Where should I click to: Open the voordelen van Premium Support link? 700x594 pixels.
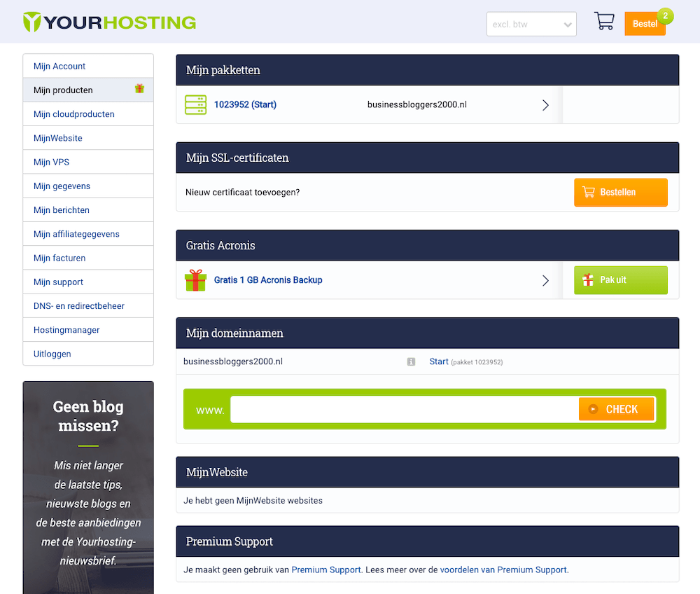pyautogui.click(x=503, y=570)
